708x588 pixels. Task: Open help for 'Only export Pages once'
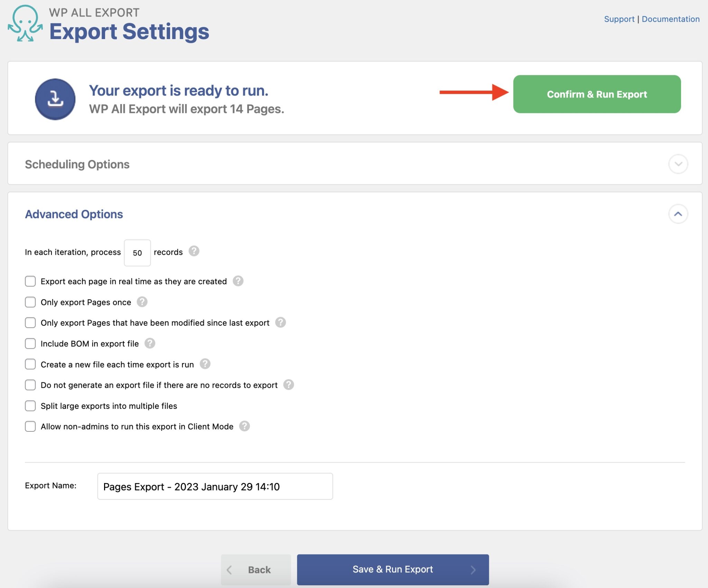(x=142, y=302)
